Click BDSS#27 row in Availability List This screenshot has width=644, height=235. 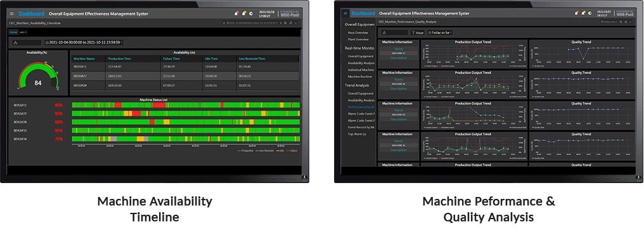click(185, 76)
